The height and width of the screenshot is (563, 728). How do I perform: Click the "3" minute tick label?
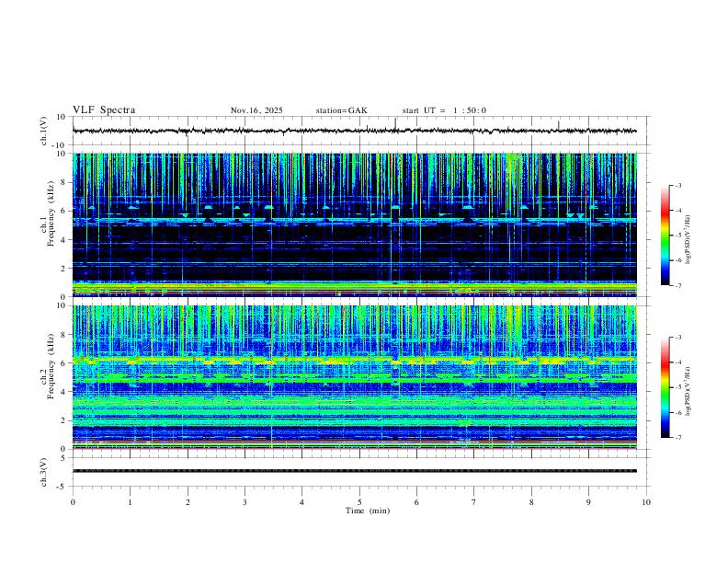click(x=245, y=502)
